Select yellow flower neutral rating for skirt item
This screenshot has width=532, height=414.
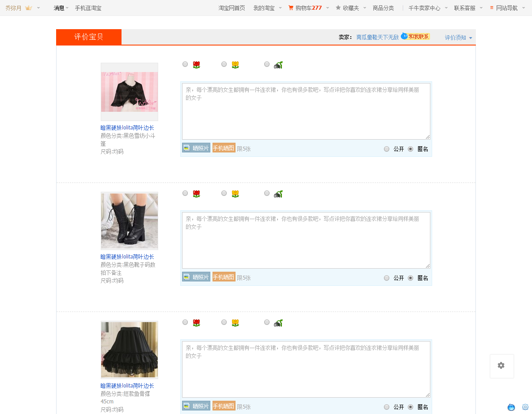224,322
